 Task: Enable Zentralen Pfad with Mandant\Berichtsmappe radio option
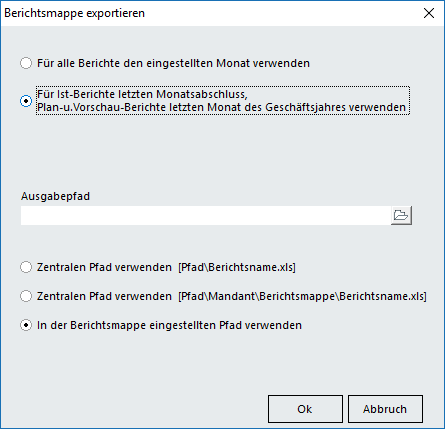pos(26,296)
